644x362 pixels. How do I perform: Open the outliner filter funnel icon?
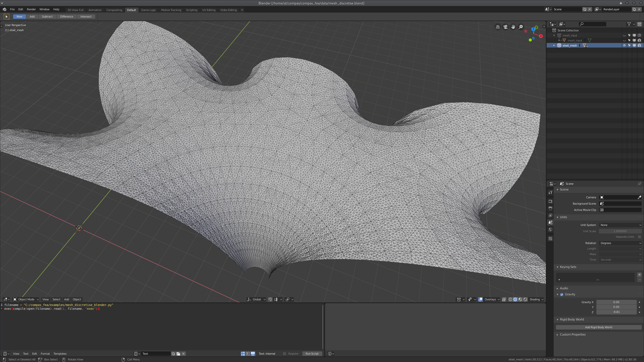pyautogui.click(x=629, y=24)
